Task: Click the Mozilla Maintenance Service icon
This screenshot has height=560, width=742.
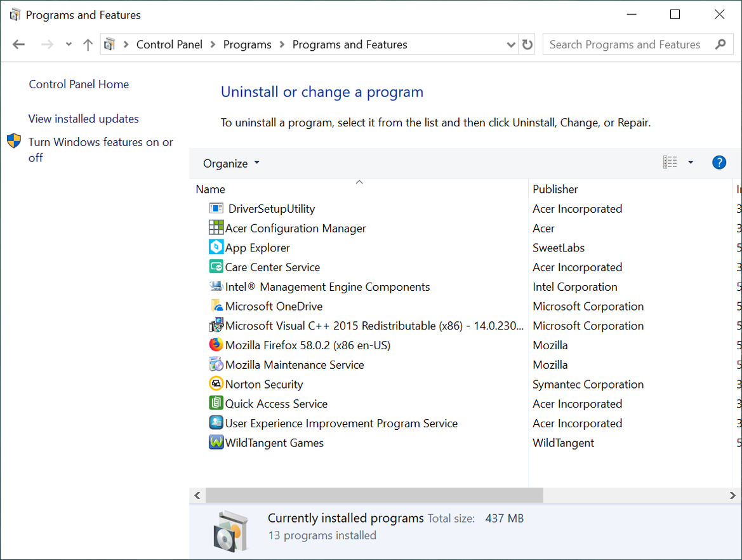Action: coord(216,364)
